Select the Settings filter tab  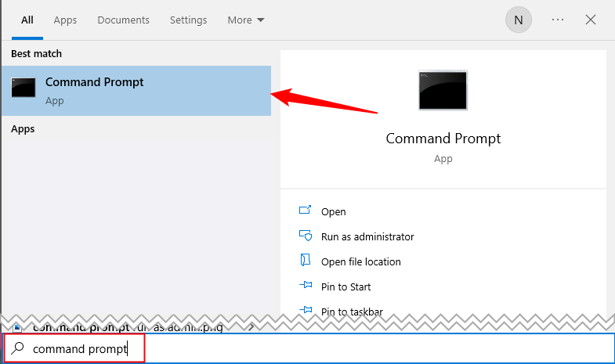tap(188, 20)
